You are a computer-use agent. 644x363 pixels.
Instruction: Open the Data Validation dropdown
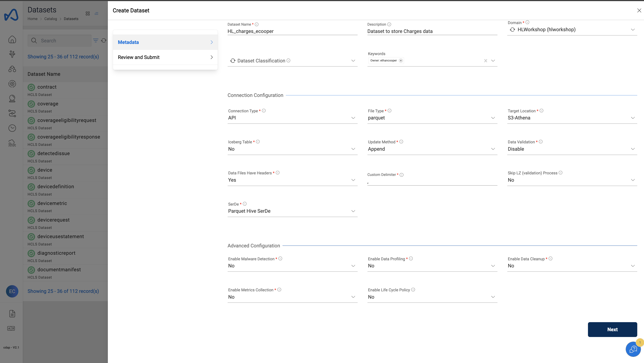(x=572, y=149)
